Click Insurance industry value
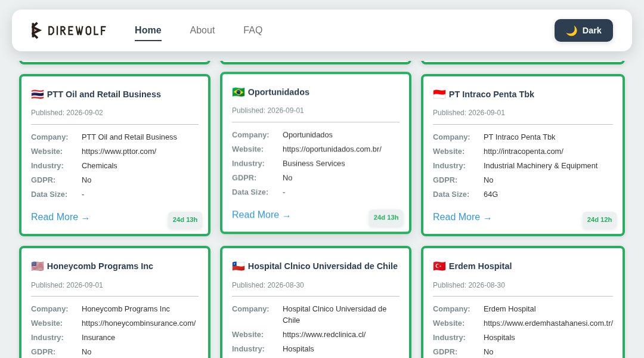Screen dimensions: 644x358 pyautogui.click(x=98, y=338)
